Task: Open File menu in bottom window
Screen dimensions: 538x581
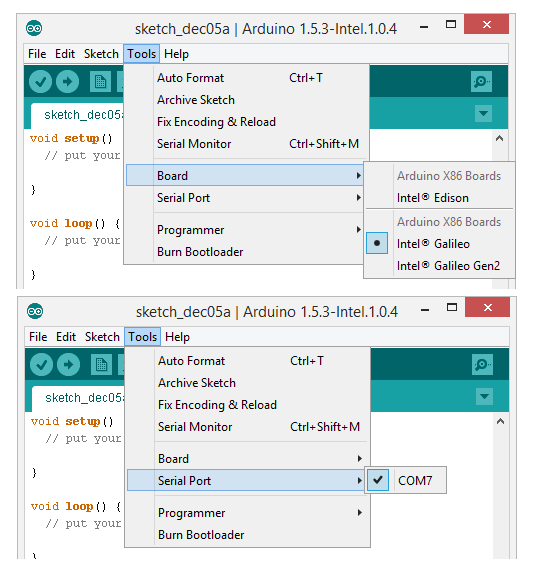Action: 38,337
